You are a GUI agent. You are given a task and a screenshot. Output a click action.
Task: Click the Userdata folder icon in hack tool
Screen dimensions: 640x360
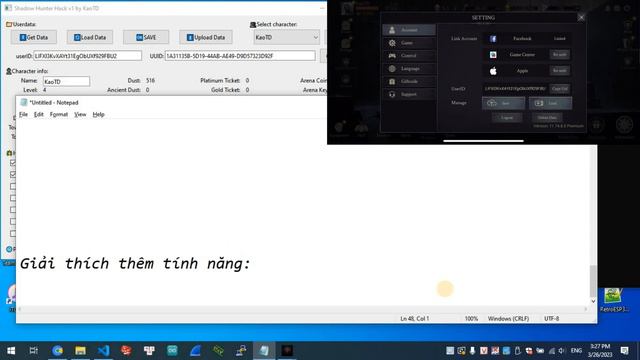point(9,24)
